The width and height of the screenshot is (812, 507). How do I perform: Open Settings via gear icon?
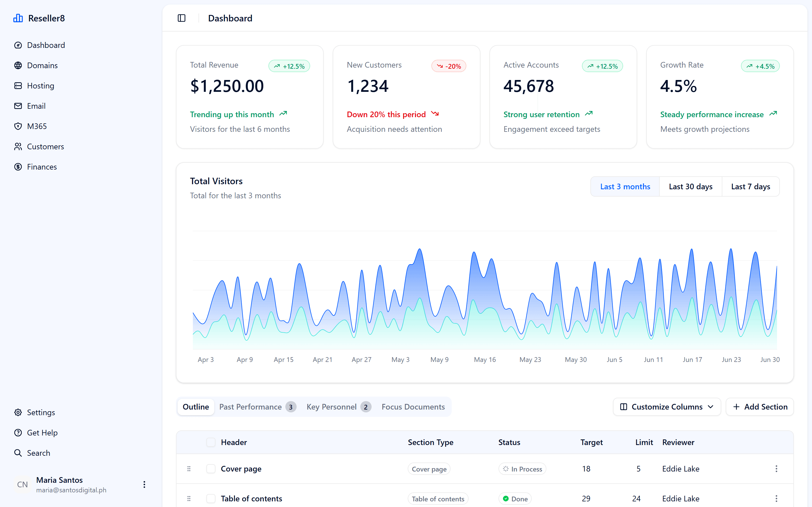[18, 412]
